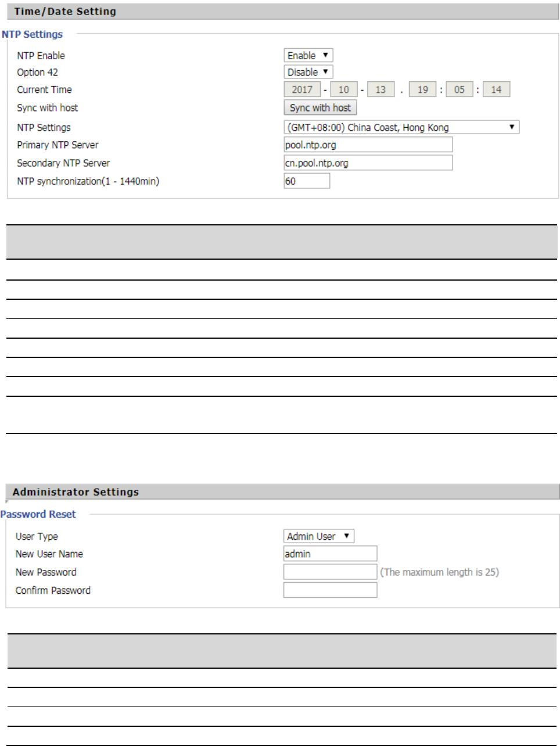
Task: Click the Current Time seconds field
Action: point(496,89)
